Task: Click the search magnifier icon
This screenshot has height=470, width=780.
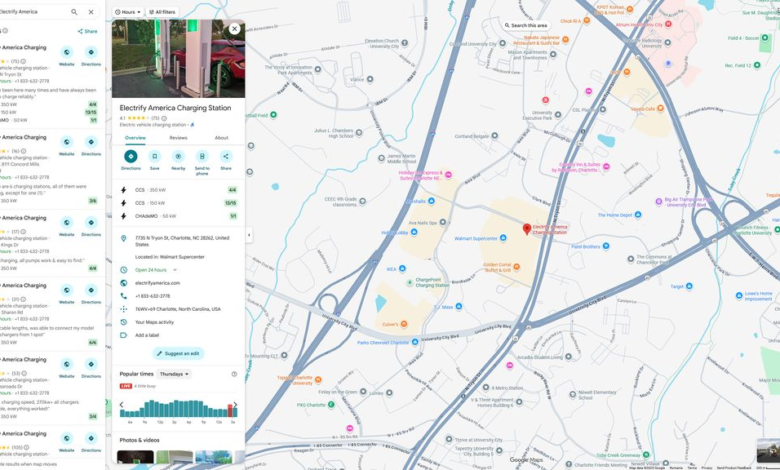Action: point(74,12)
